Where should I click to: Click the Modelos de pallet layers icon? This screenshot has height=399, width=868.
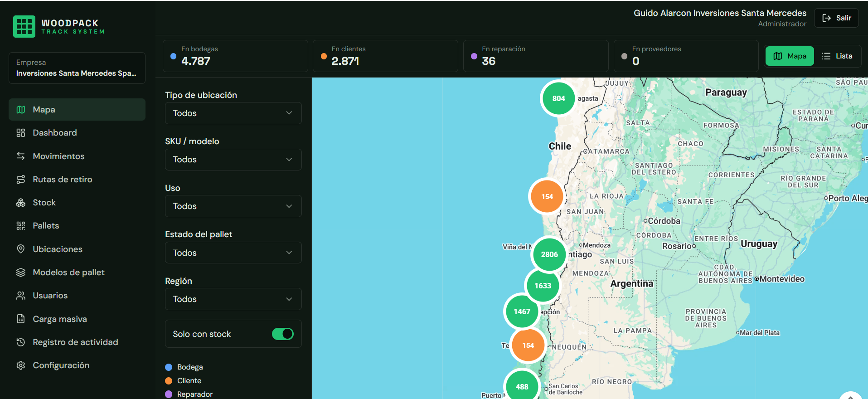coord(21,272)
